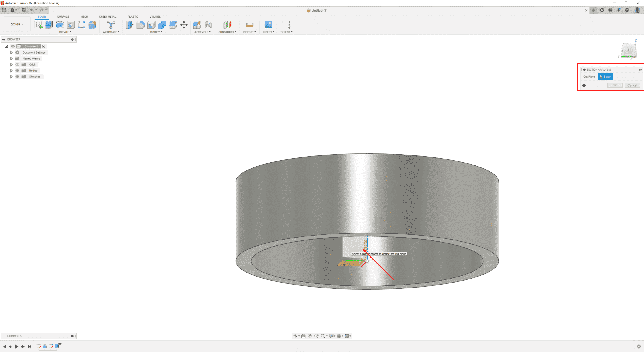
Task: Select the Combine tool icon
Action: (x=162, y=24)
